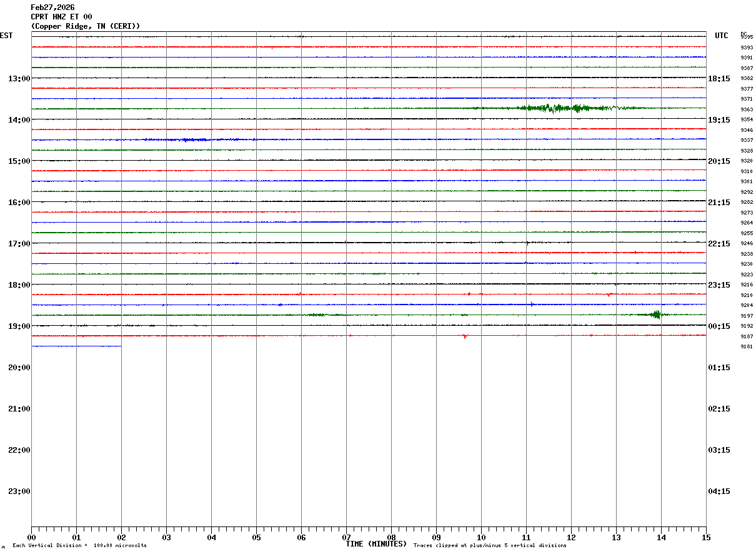The height and width of the screenshot is (554, 756).
Task: Click the "00" minute tick label
Action: point(31,537)
